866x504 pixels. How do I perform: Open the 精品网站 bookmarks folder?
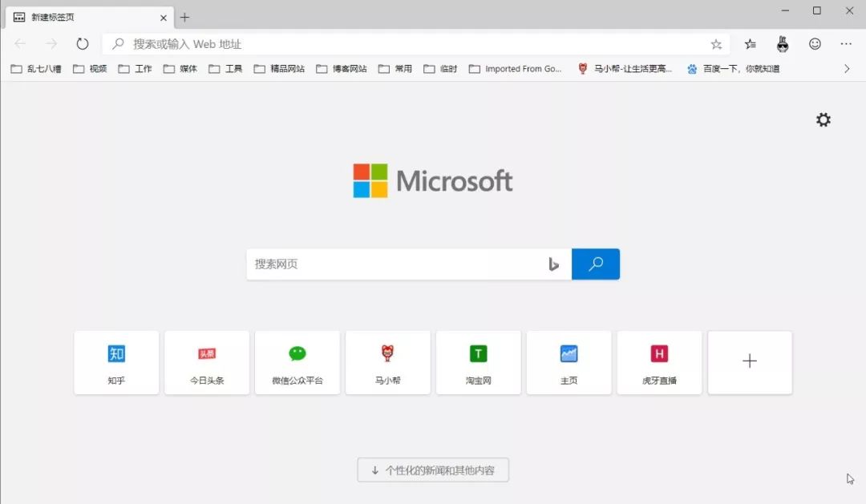[x=280, y=69]
